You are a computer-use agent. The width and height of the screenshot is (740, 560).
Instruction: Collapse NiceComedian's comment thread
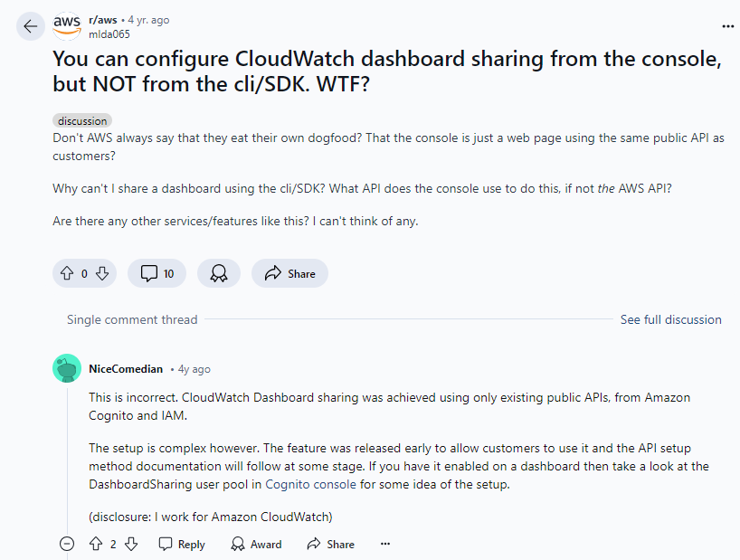67,544
